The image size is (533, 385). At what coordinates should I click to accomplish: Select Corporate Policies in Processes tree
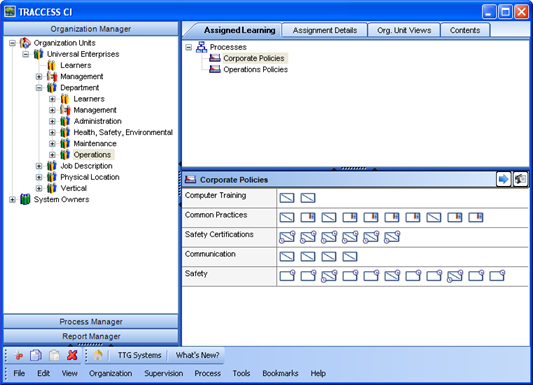[254, 58]
